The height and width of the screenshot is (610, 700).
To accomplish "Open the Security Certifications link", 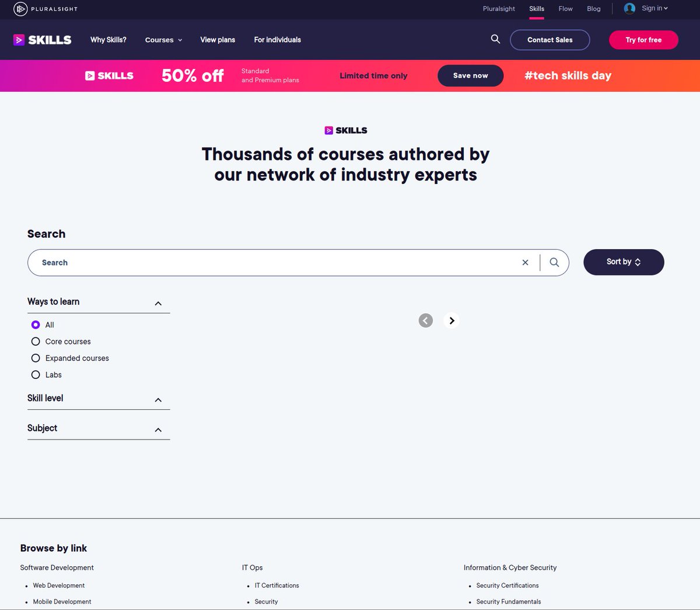I will 508,585.
